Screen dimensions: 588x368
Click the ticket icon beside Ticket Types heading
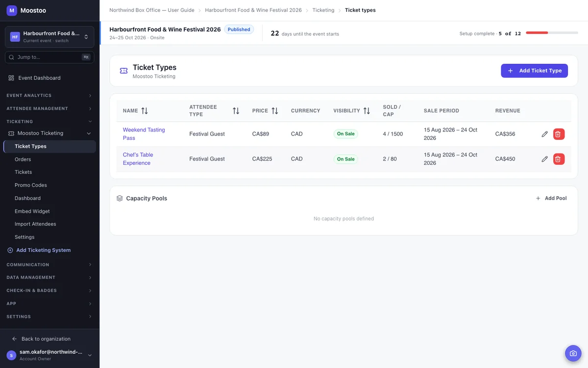point(123,71)
